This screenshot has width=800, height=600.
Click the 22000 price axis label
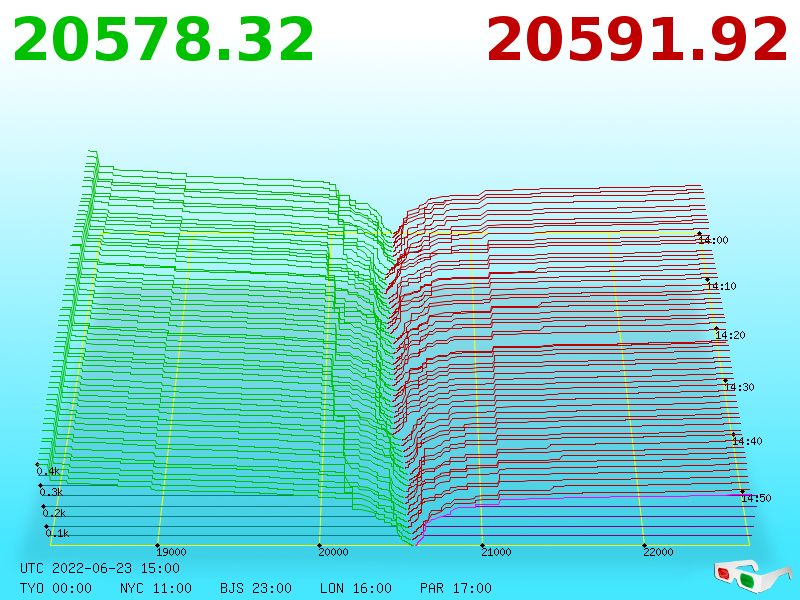click(658, 552)
